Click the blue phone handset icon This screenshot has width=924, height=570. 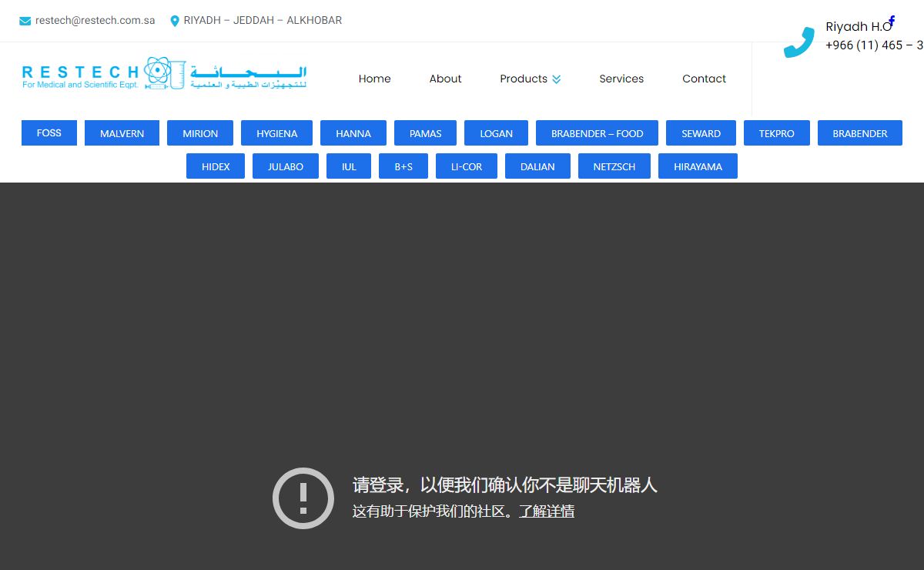pyautogui.click(x=799, y=43)
